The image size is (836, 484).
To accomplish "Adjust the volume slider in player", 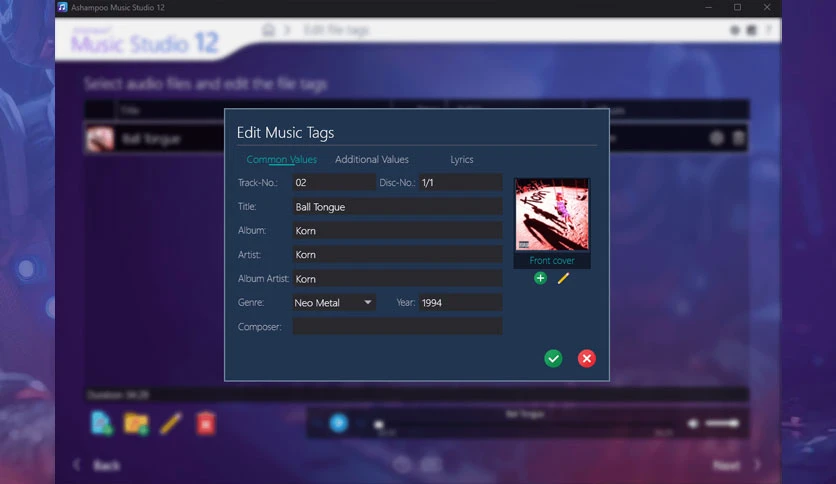I will [x=722, y=423].
